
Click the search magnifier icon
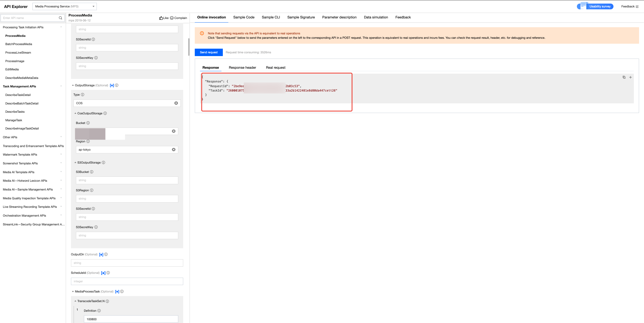(61, 18)
